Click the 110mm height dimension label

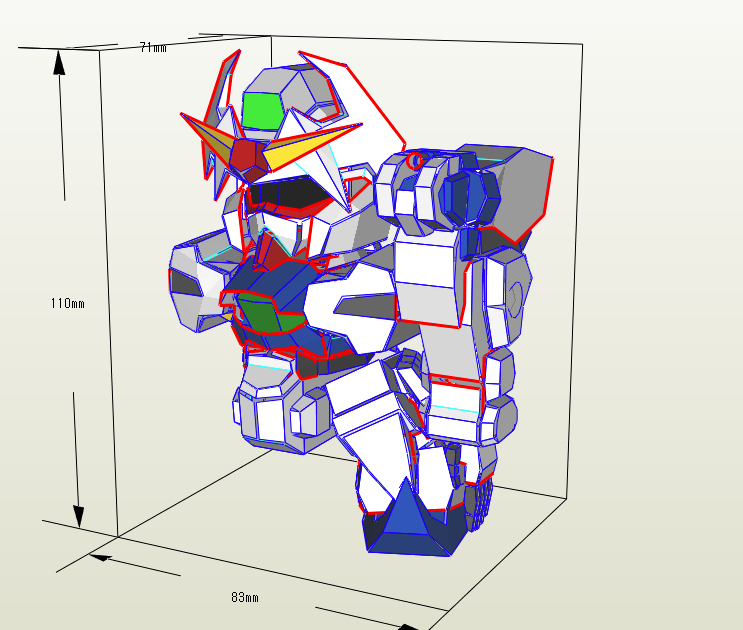[x=68, y=303]
